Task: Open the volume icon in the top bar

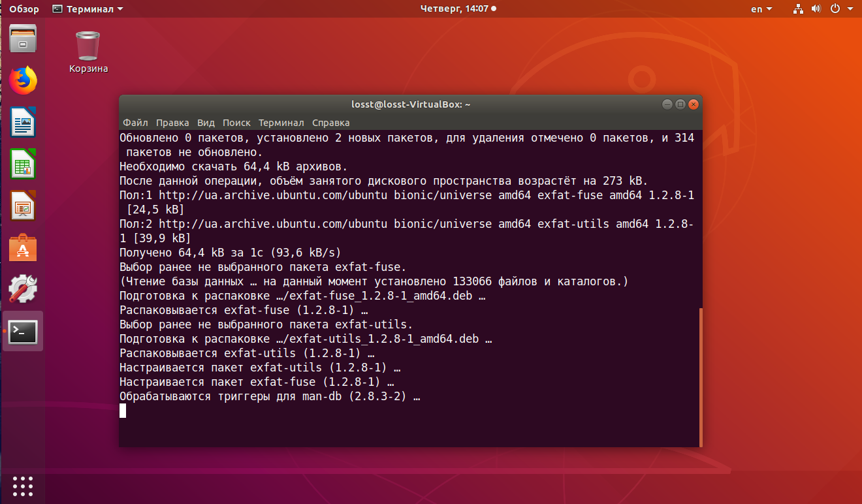Action: pyautogui.click(x=816, y=9)
